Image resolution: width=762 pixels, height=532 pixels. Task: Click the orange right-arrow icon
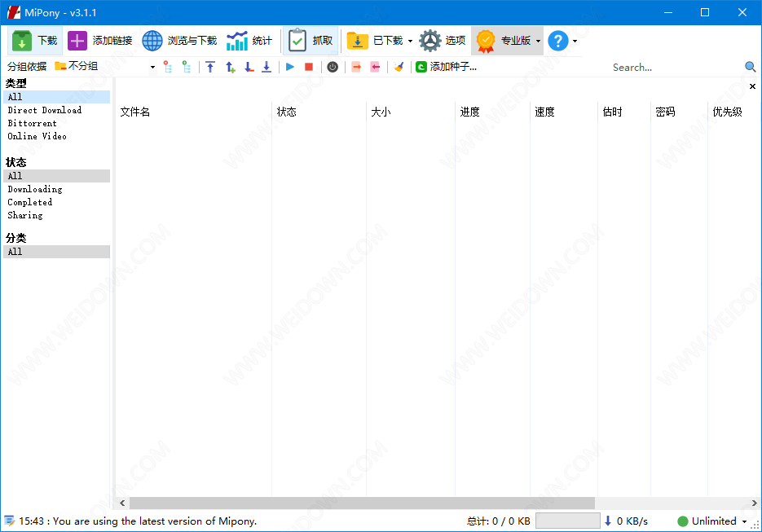tap(356, 67)
